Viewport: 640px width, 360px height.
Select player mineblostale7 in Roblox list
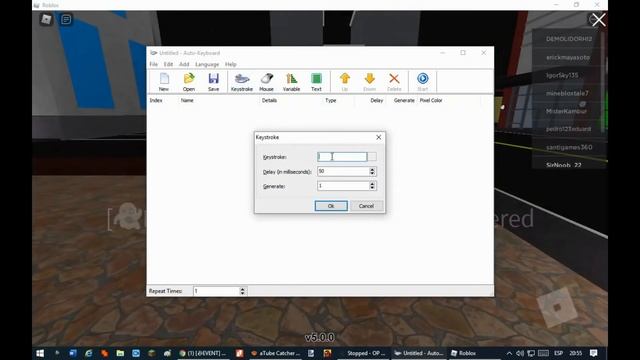[x=567, y=93]
